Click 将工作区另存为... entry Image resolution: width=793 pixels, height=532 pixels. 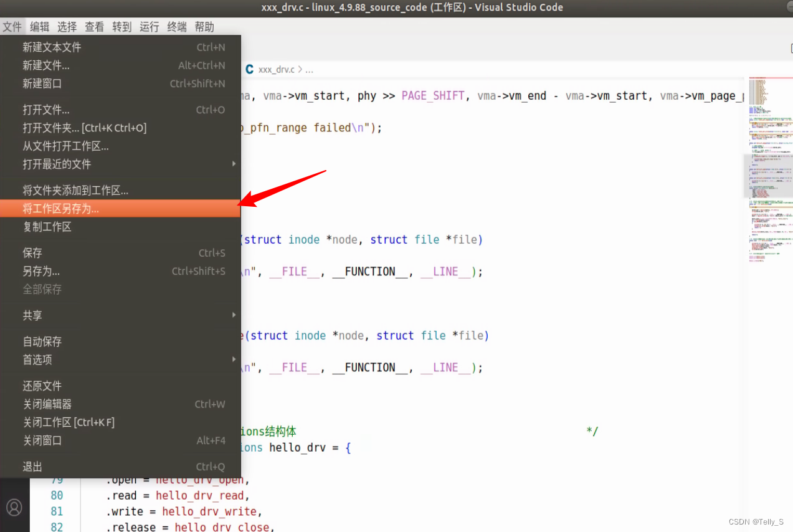click(120, 209)
